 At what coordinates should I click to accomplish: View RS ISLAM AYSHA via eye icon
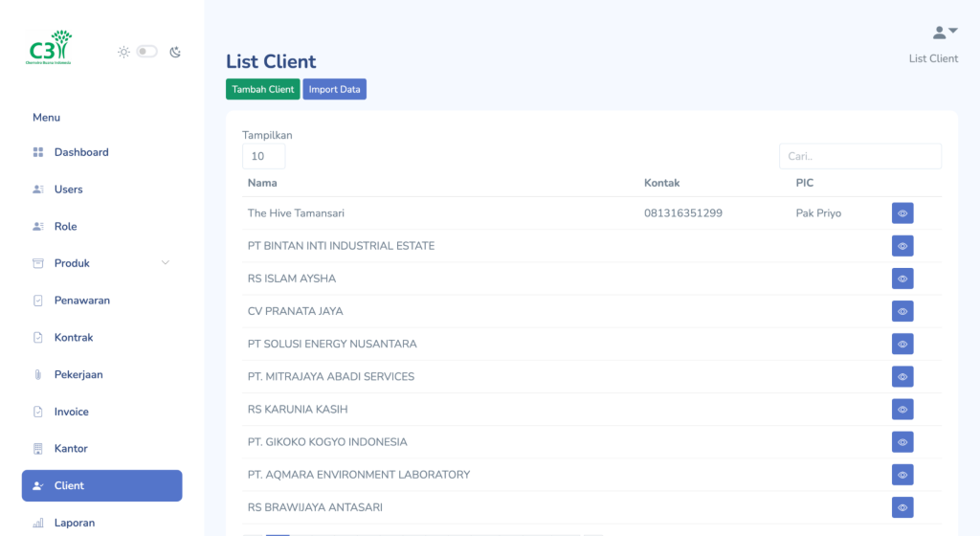(x=902, y=279)
